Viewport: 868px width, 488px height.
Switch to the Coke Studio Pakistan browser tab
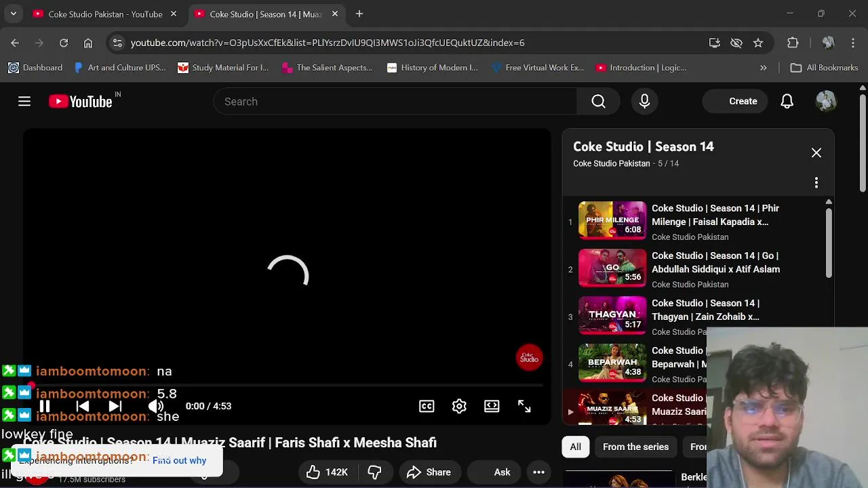(x=105, y=14)
